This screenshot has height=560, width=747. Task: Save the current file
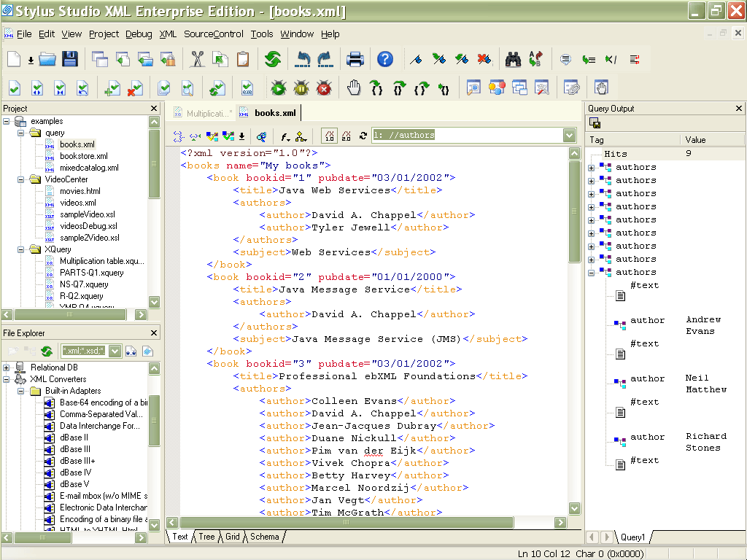(70, 60)
